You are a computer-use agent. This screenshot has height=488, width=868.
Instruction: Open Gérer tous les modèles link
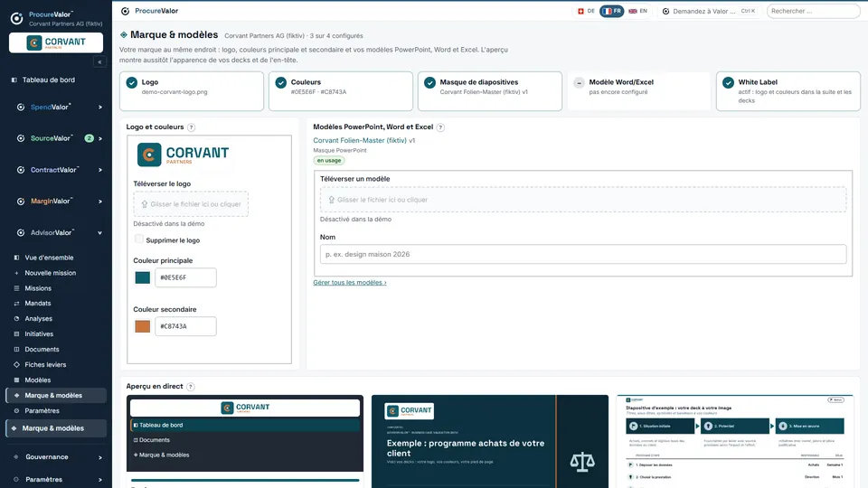[350, 283]
